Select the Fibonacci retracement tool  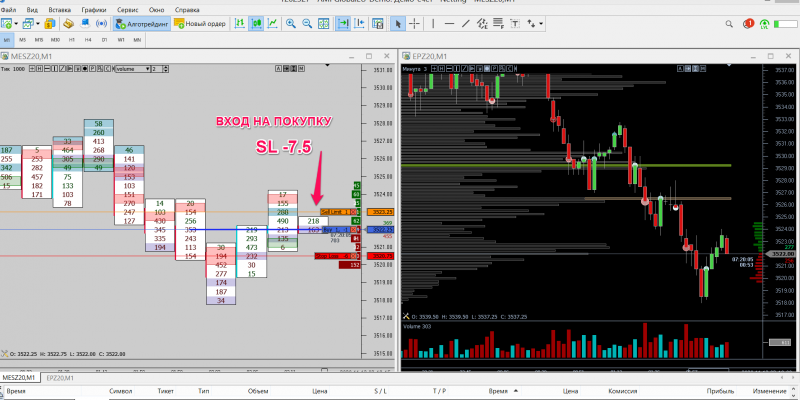498,23
